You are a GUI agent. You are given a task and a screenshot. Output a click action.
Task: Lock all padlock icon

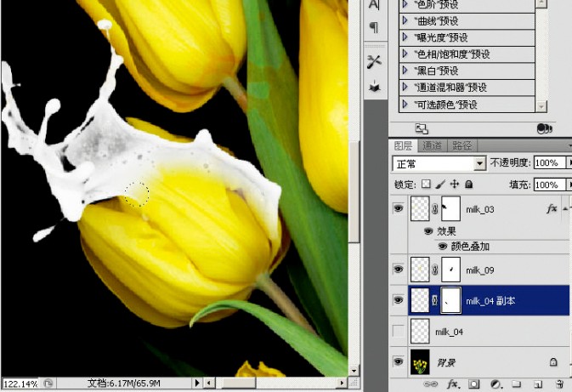(x=469, y=185)
